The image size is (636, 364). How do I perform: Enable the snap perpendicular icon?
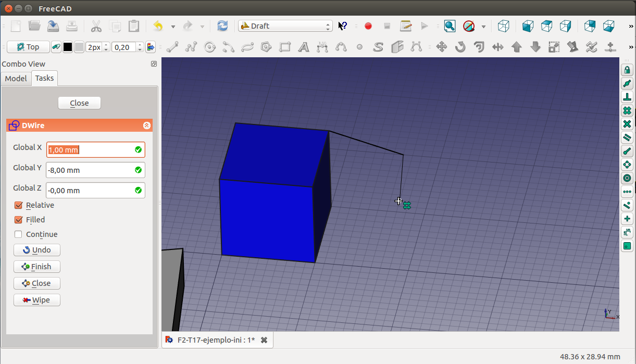(x=627, y=97)
